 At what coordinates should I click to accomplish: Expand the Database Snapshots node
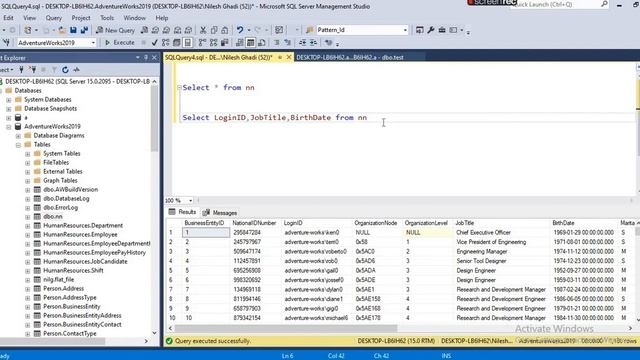(9, 109)
